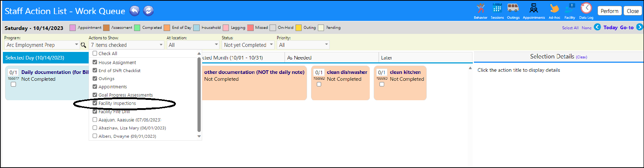Select checkbox on clean dishwasher card
This screenshot has width=644, height=168.
[x=319, y=84]
